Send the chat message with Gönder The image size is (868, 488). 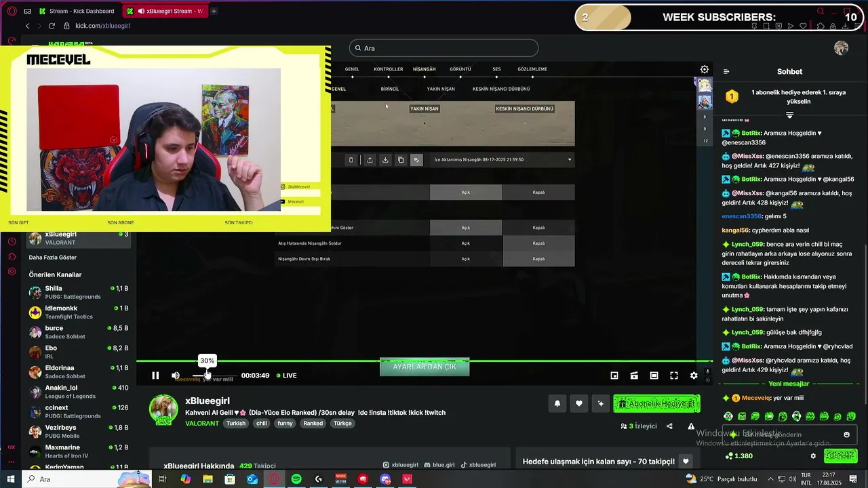(840, 456)
